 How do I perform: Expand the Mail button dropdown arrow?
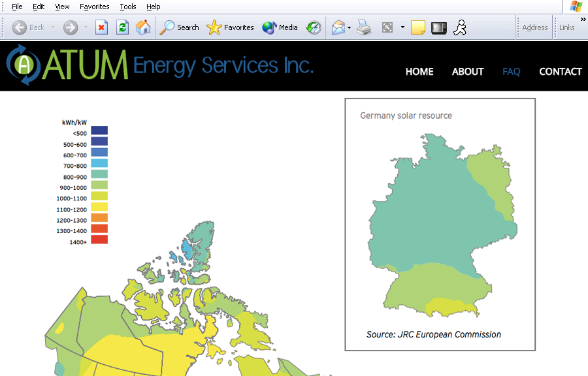click(350, 27)
